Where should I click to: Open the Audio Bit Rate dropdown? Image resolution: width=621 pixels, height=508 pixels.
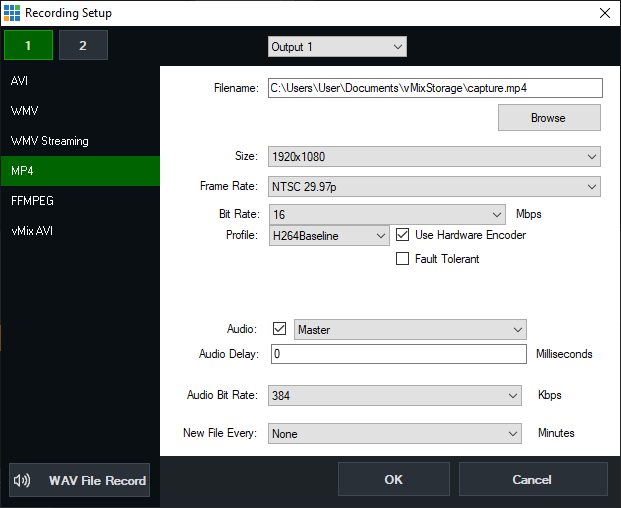pyautogui.click(x=394, y=395)
